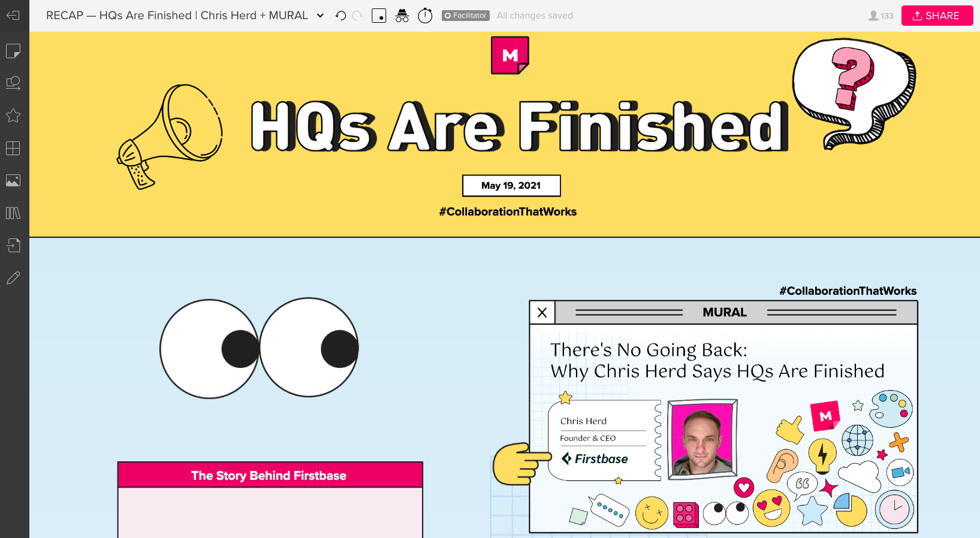Click the 'Founder & CEO' label

coord(588,438)
